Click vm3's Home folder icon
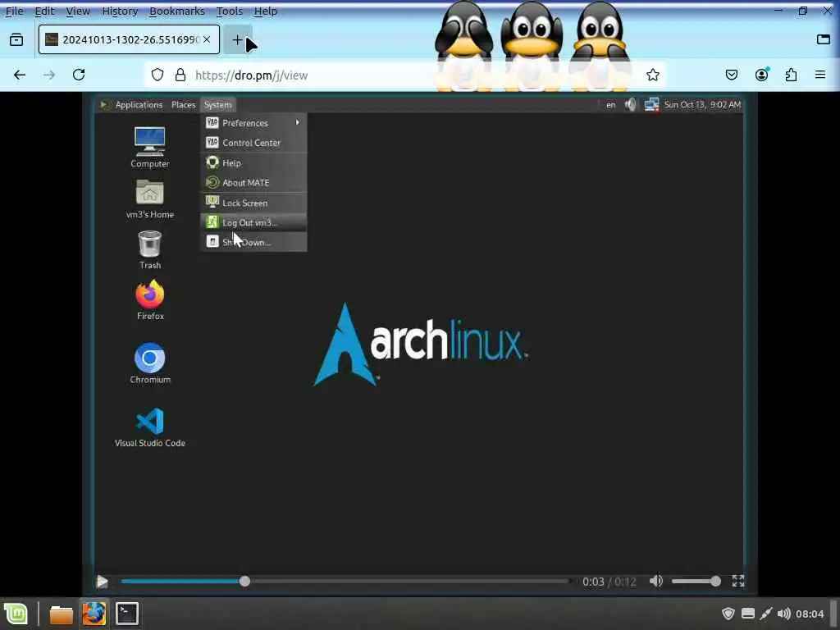Screen dimensions: 840x630 click(150, 199)
